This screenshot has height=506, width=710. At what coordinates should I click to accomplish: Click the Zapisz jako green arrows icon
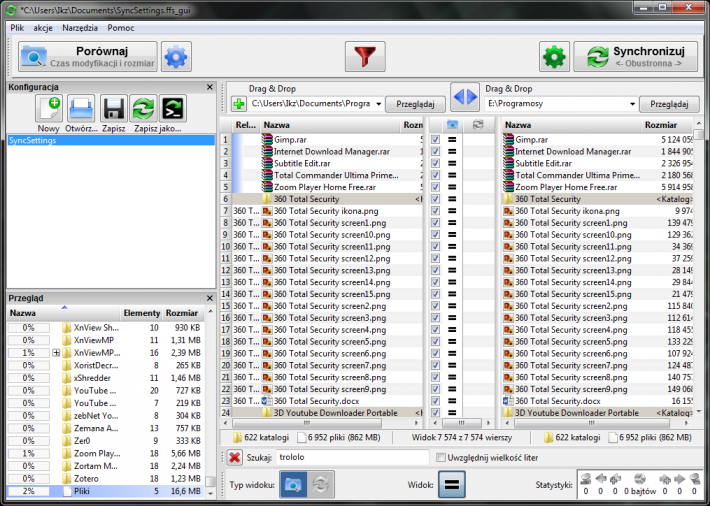(144, 109)
